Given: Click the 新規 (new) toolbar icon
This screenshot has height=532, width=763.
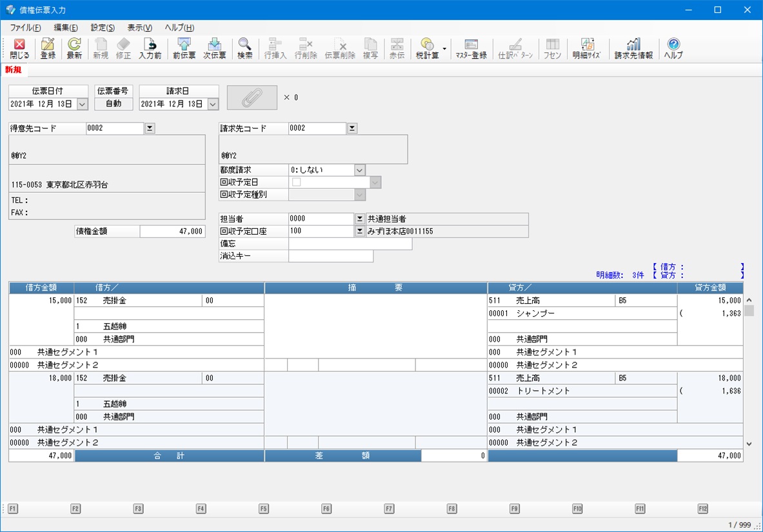Looking at the screenshot, I should [x=101, y=48].
